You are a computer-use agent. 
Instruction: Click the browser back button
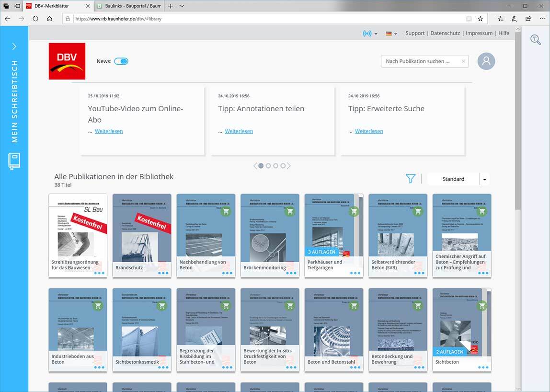[8, 19]
